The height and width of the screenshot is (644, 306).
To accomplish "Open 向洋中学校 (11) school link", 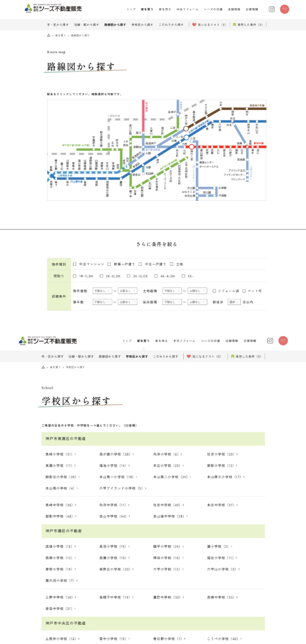I will [x=114, y=505].
